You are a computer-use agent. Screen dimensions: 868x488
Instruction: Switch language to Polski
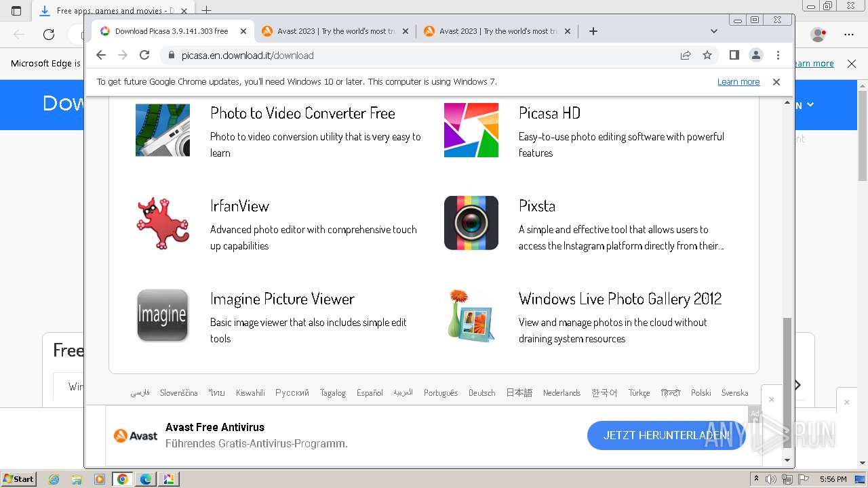point(701,393)
